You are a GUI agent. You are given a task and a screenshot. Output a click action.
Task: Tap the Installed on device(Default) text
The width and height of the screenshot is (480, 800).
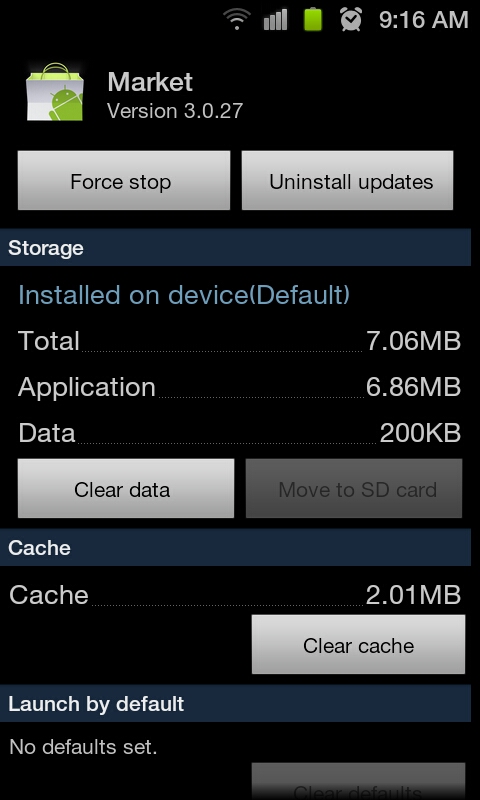[184, 295]
